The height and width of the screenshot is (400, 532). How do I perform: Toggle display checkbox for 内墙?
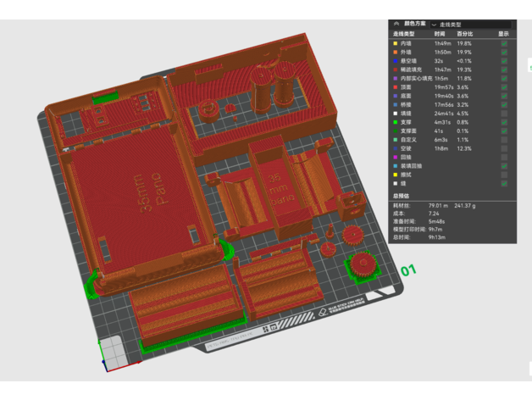click(505, 42)
